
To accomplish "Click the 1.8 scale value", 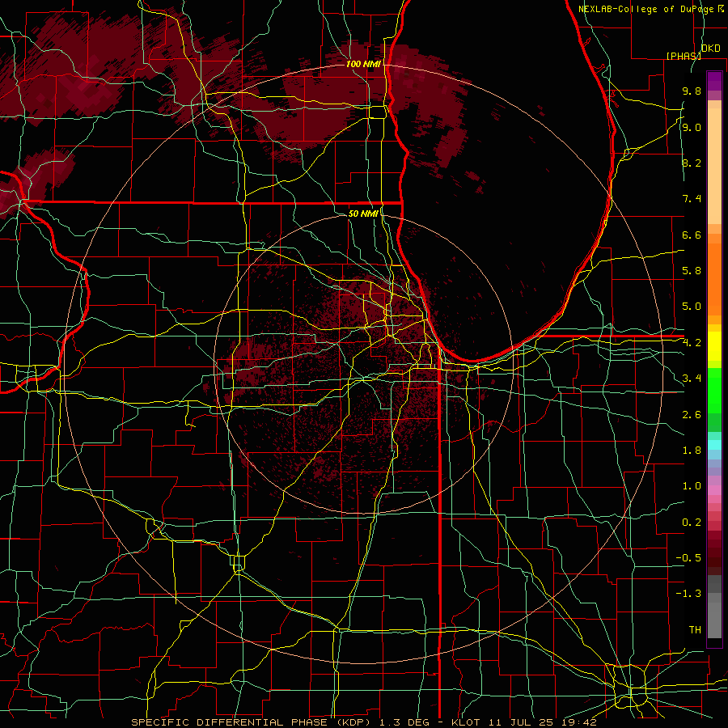I will click(692, 451).
